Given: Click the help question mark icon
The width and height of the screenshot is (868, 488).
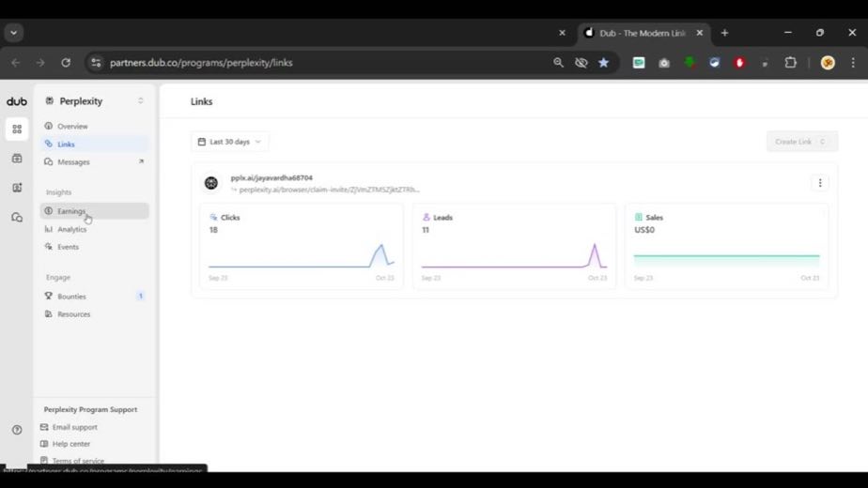Looking at the screenshot, I should 17,430.
